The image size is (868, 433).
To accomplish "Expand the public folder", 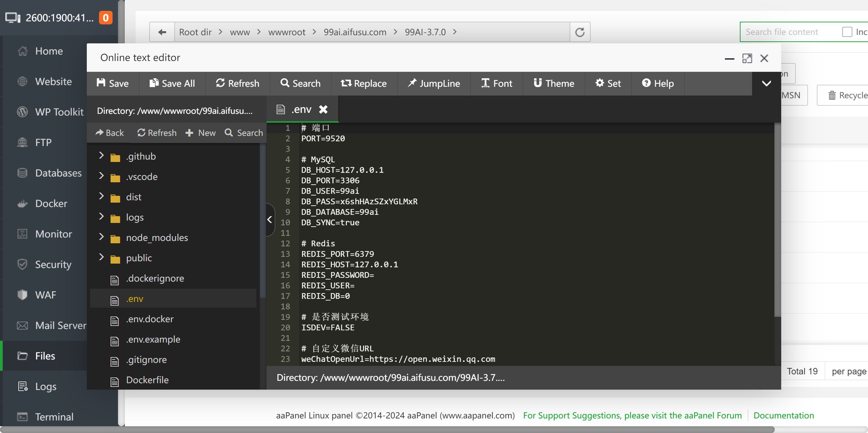I will [x=101, y=257].
